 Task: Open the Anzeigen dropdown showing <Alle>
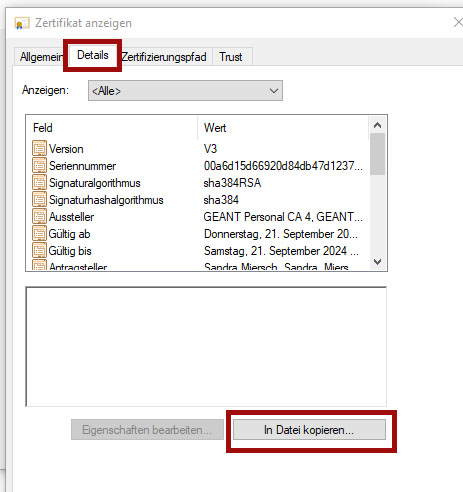(185, 90)
